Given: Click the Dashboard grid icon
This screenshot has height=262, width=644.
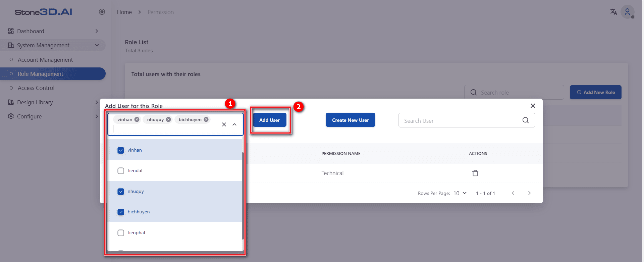Looking at the screenshot, I should [11, 31].
